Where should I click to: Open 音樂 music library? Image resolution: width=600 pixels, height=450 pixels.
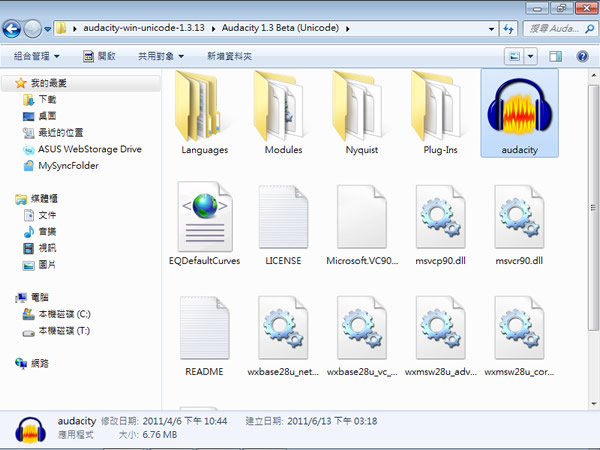click(40, 232)
